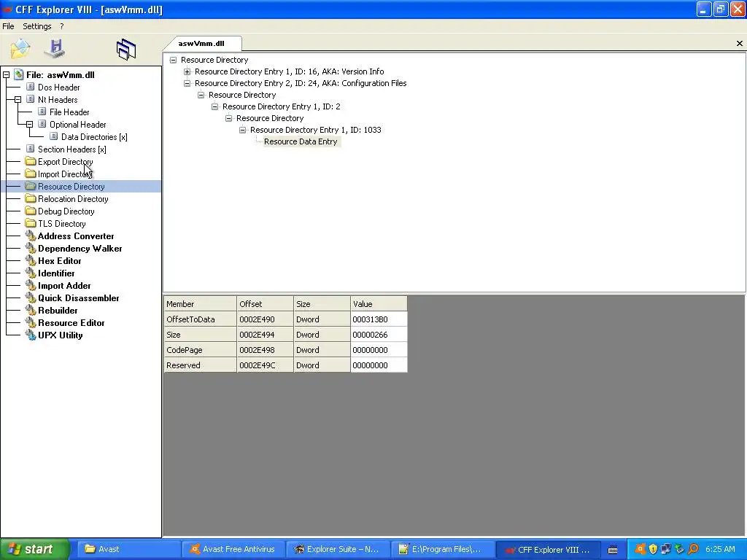Click the UPX Utility tool icon

[x=31, y=335]
